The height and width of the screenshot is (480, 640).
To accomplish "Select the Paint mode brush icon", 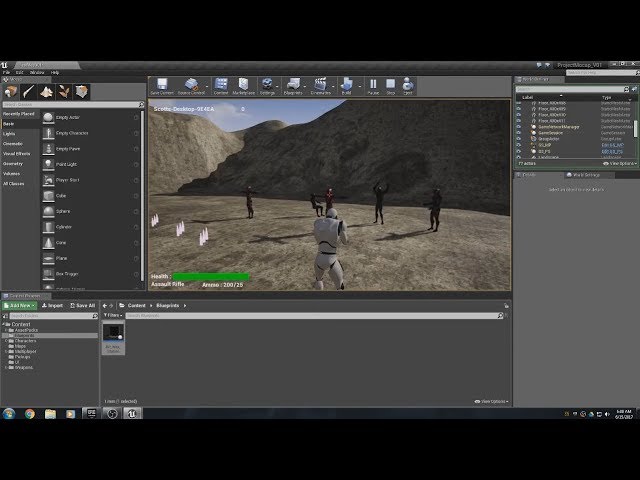I will pyautogui.click(x=29, y=91).
